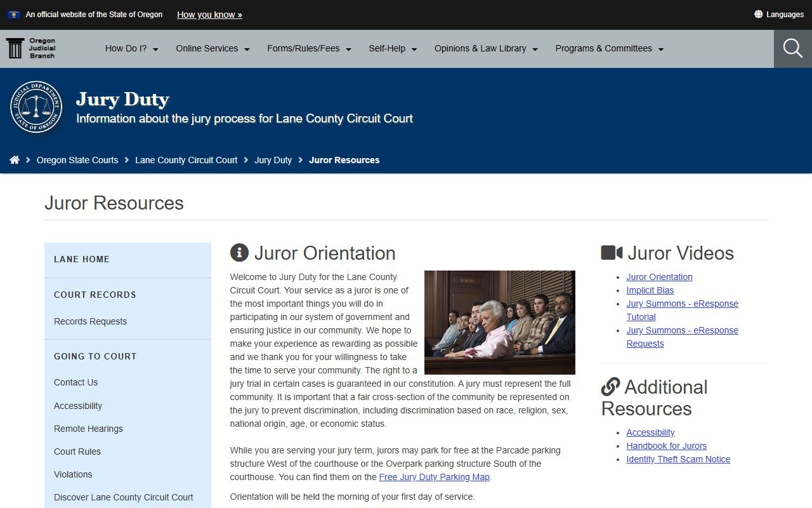
Task: Click the Juror Resources breadcrumb text
Action: pyautogui.click(x=344, y=160)
